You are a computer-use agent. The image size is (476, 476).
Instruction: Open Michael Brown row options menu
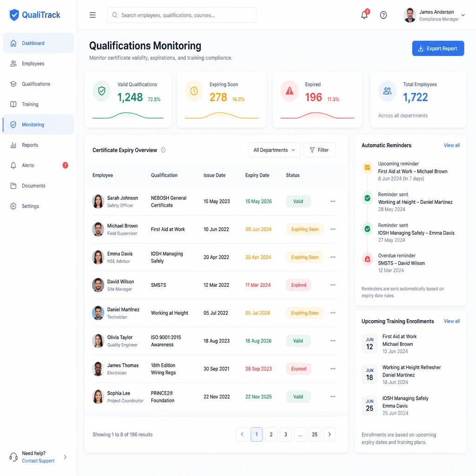pos(333,229)
